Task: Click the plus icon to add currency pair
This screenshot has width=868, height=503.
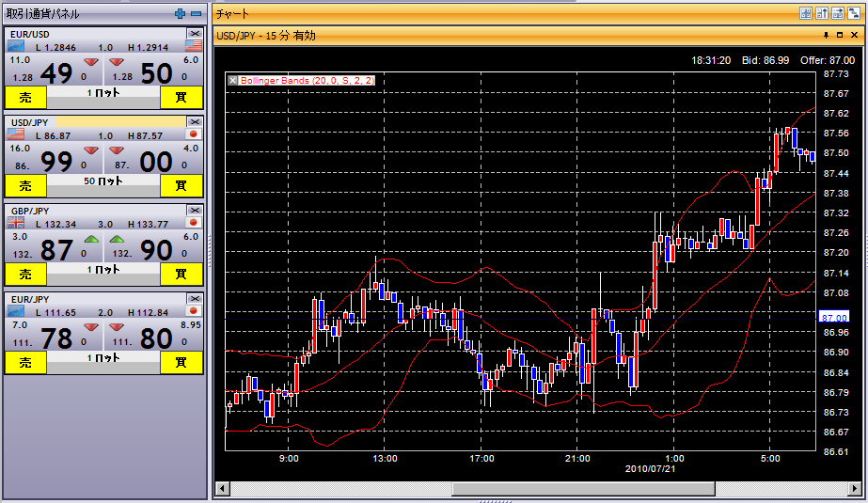Action: (181, 14)
